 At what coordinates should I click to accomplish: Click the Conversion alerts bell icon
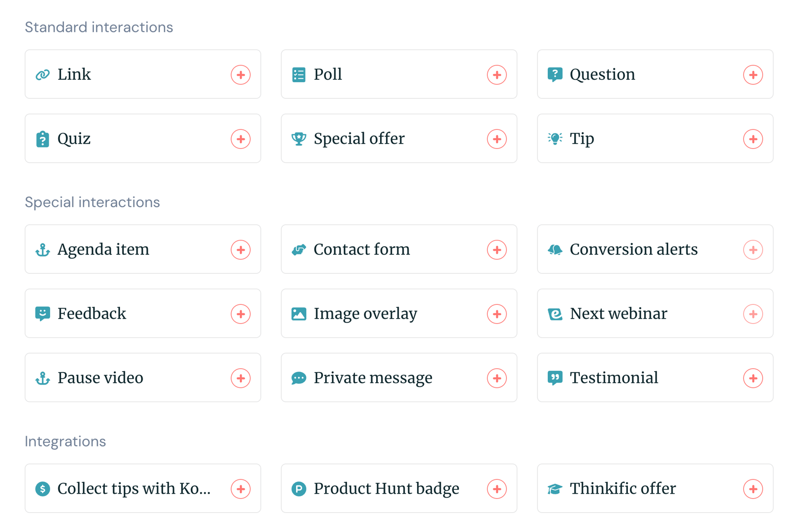555,249
